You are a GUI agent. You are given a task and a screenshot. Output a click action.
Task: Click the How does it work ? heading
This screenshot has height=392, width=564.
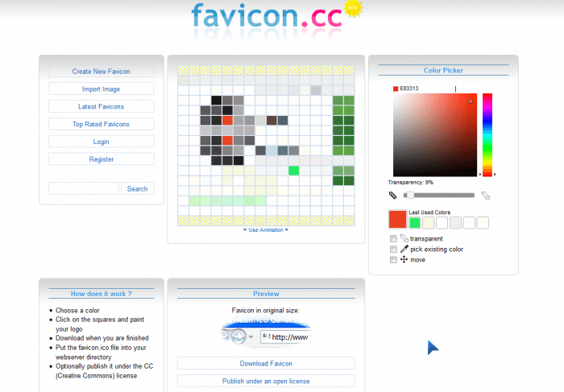pos(101,294)
